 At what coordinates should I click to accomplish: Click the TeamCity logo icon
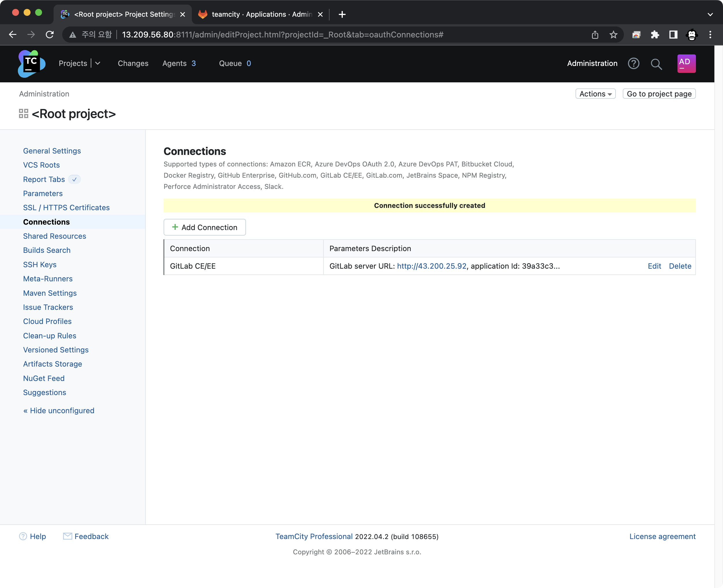pos(31,64)
